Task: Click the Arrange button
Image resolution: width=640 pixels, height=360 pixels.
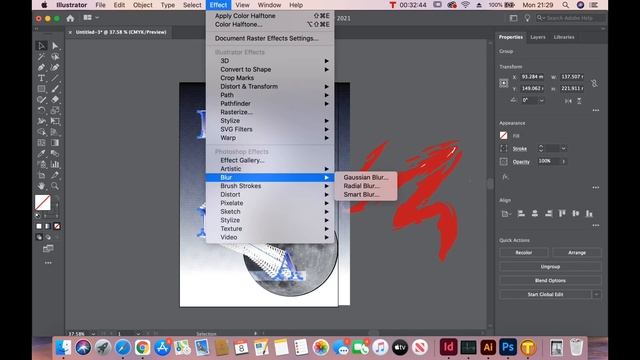Action: [x=577, y=253]
